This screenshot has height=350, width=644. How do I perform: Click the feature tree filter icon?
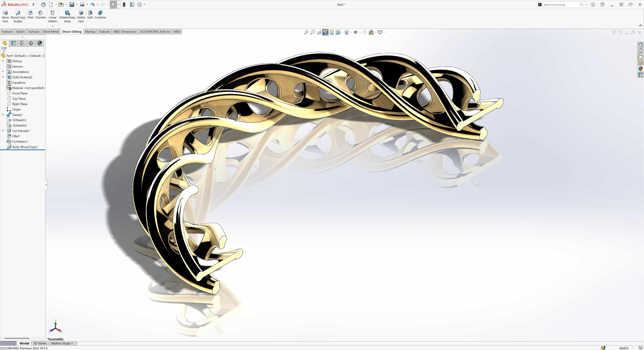[4, 50]
